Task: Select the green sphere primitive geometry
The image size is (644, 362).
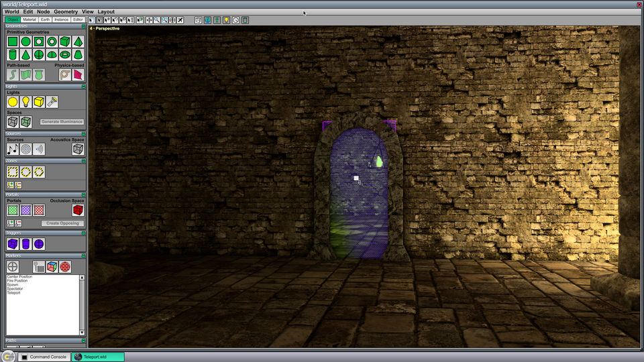Action: coord(25,42)
